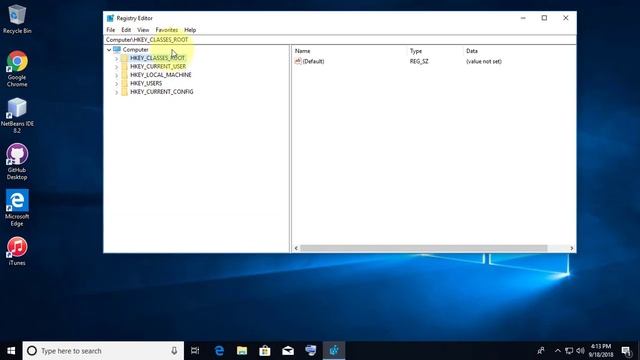The height and width of the screenshot is (360, 640).
Task: Open the Action Center notifications icon
Action: pos(627,351)
